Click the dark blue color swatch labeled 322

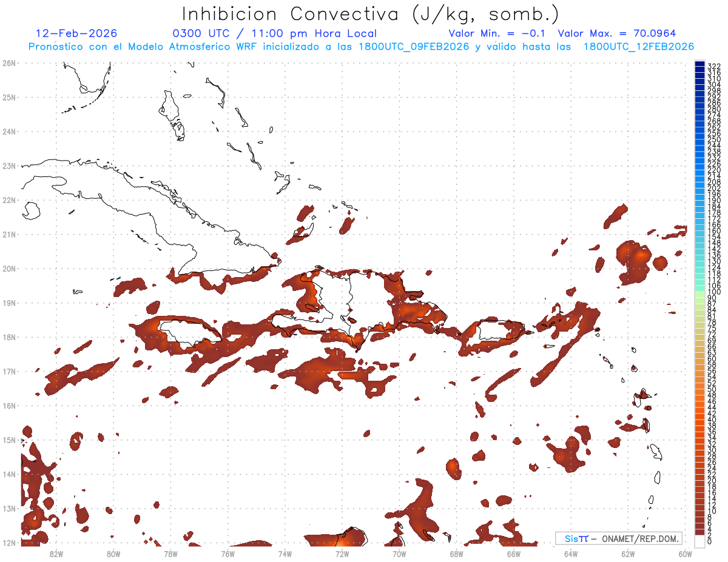[700, 64]
